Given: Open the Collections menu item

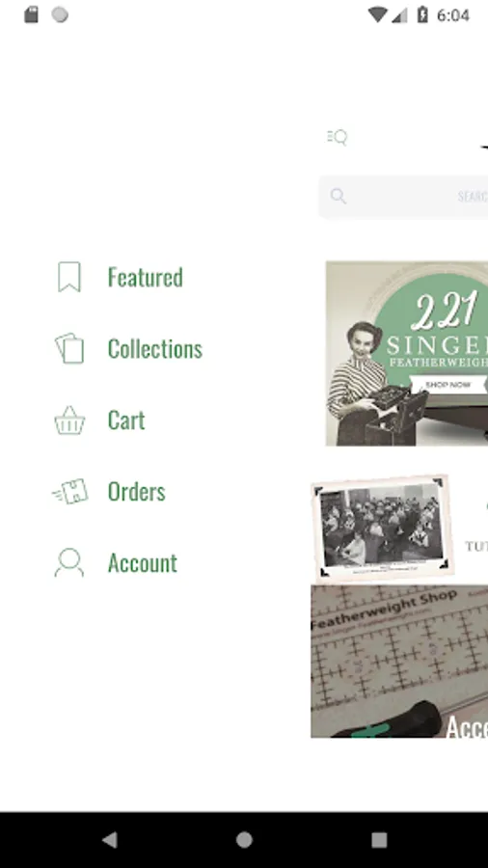Looking at the screenshot, I should pos(155,349).
